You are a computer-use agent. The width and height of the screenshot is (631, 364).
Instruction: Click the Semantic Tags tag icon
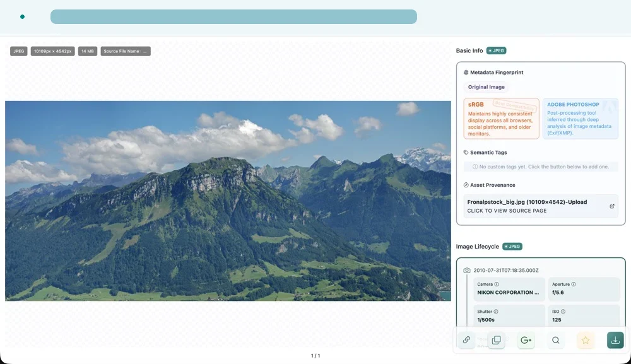(466, 153)
